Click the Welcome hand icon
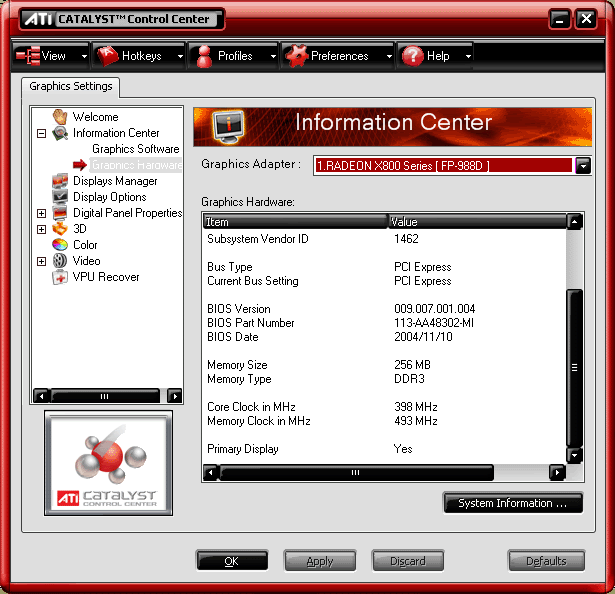This screenshot has height=594, width=615. click(60, 117)
